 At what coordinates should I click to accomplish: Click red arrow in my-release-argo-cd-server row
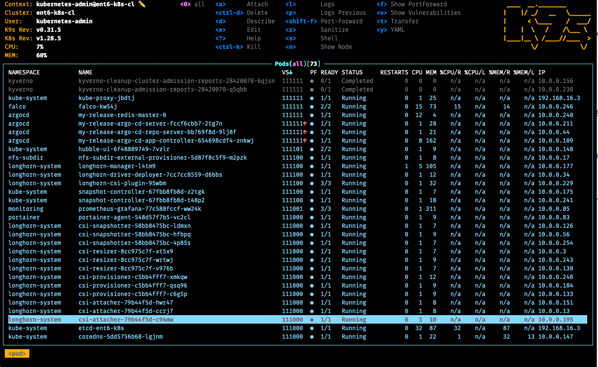[305, 124]
